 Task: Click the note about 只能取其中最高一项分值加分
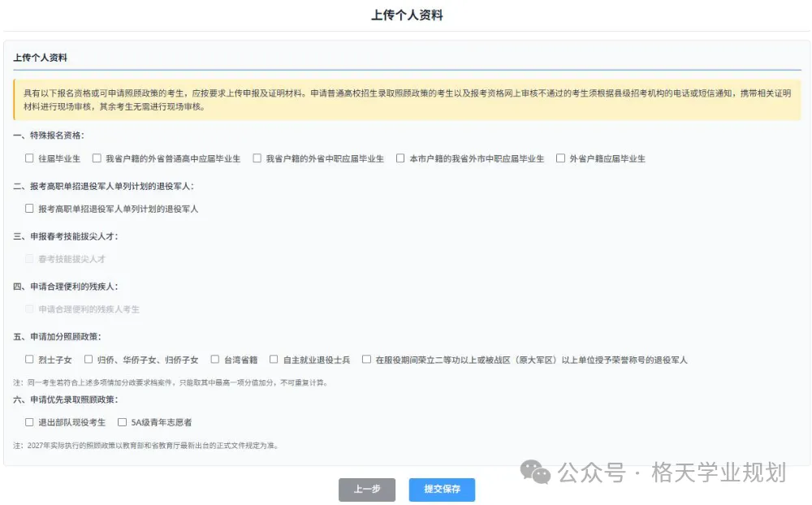[171, 382]
